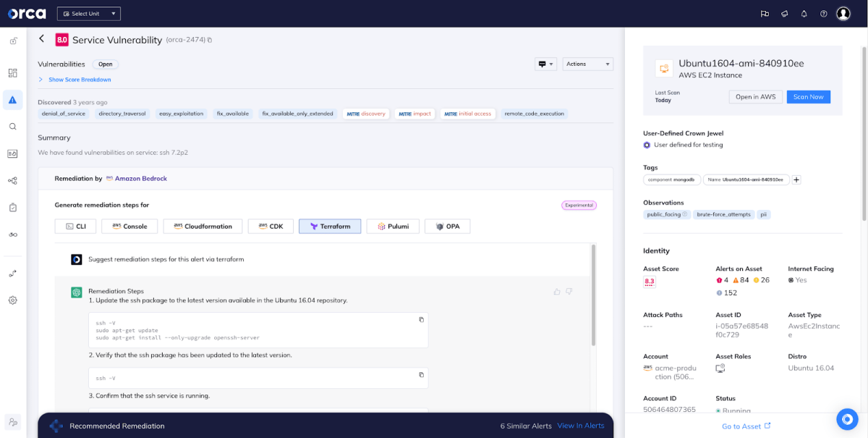Open the chat bubble widget
This screenshot has width=868, height=438.
847,419
